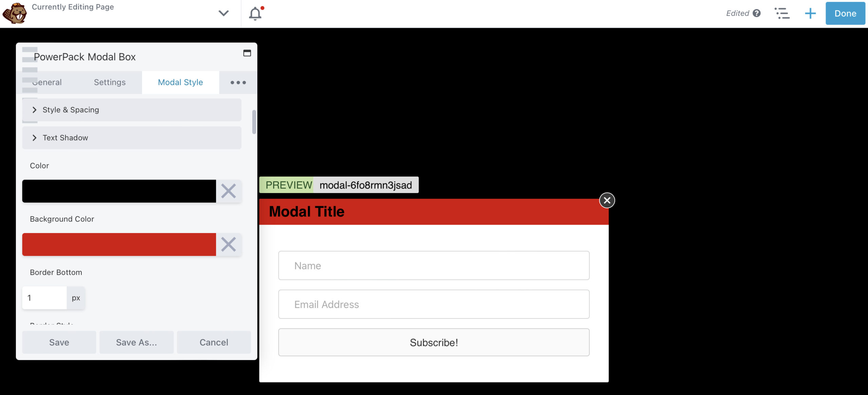Clear the Background Color selection
This screenshot has width=868, height=395.
[x=229, y=244]
